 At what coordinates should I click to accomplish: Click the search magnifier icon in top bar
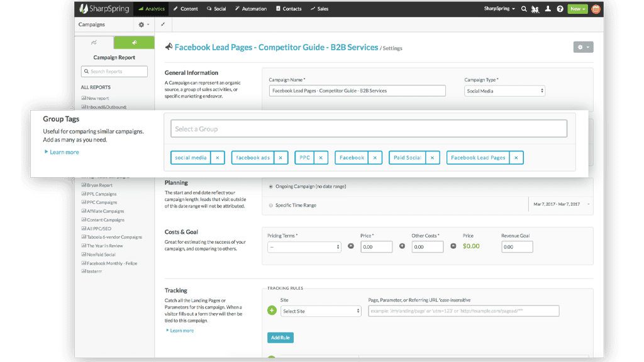(x=524, y=9)
